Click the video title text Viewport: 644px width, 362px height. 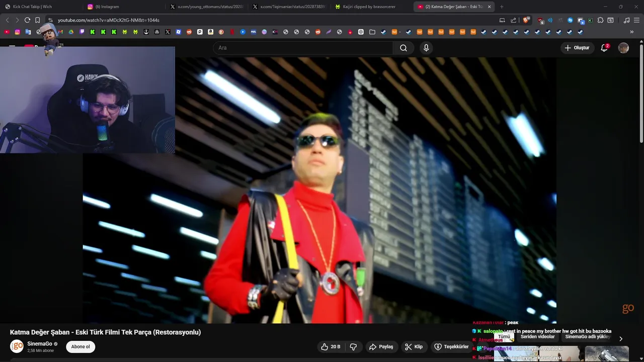point(105,332)
